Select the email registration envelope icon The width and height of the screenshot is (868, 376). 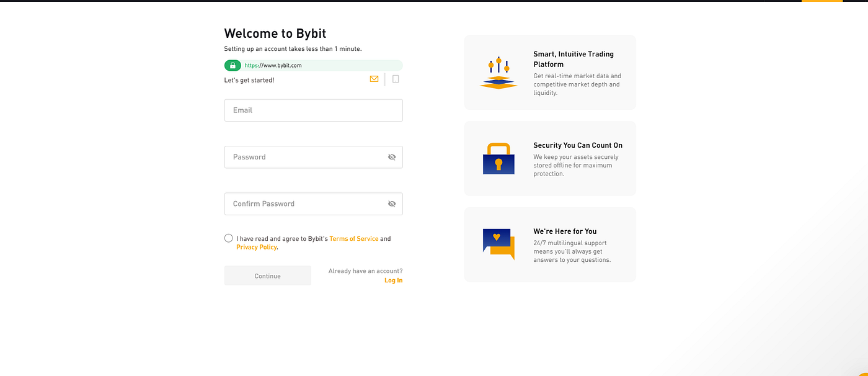click(374, 79)
